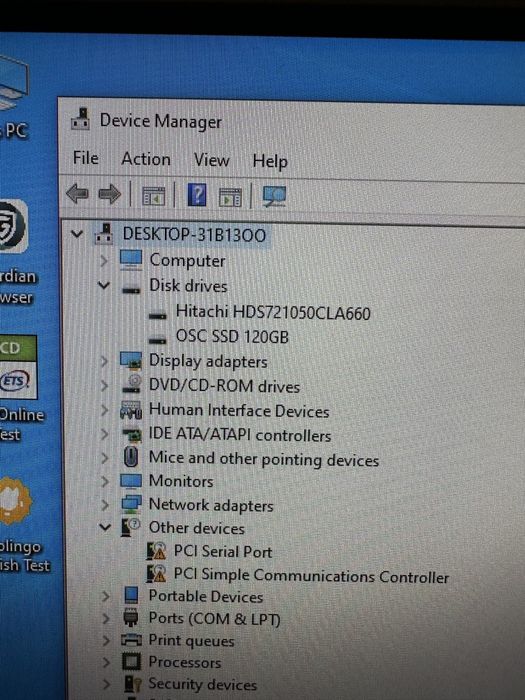Click the Hitachi drive icon

(x=157, y=316)
